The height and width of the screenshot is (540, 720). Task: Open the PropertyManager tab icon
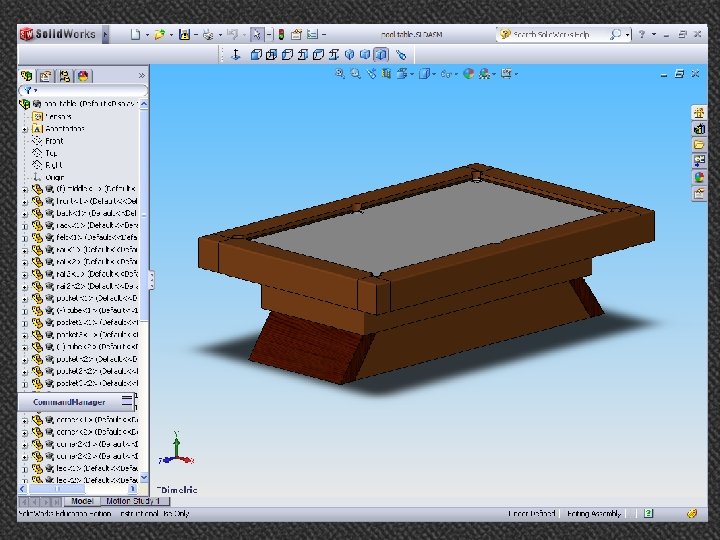tap(45, 75)
